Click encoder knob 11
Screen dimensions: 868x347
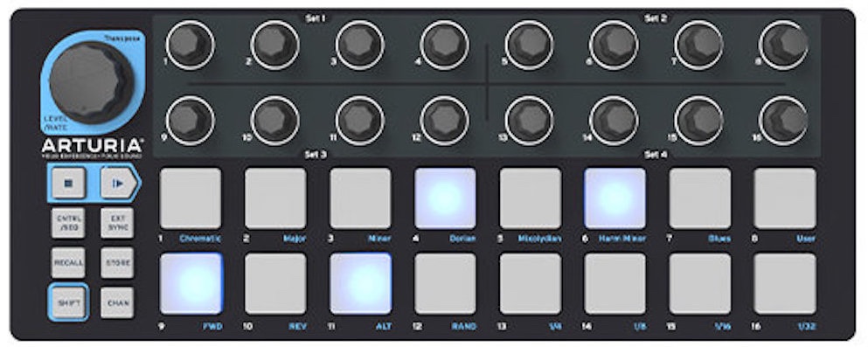[360, 120]
